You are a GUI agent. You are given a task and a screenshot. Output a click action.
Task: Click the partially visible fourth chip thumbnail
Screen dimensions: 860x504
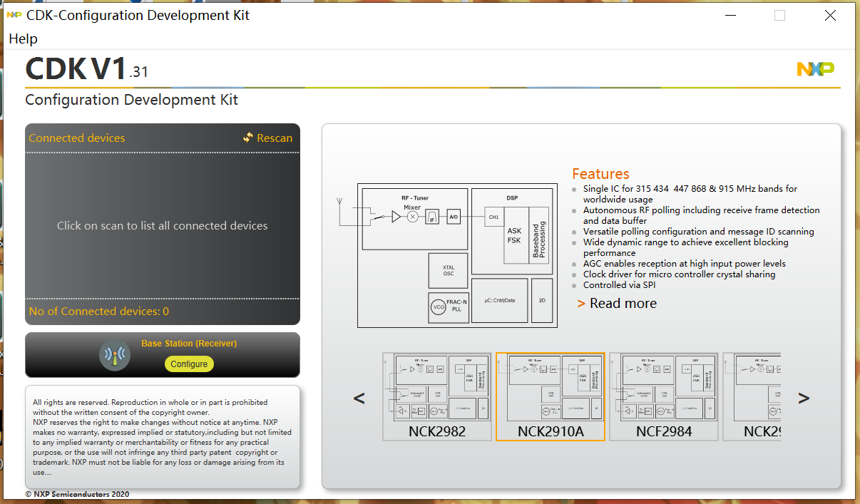[752, 396]
